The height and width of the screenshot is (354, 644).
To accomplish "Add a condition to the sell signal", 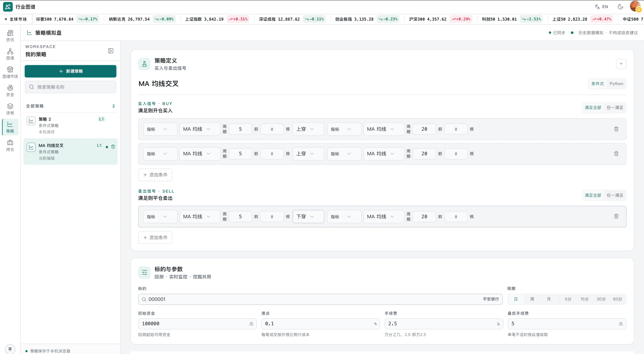I will (x=155, y=238).
